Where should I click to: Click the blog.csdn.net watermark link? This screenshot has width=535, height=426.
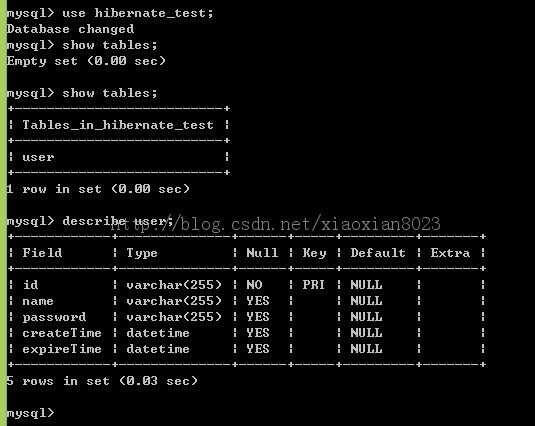click(x=276, y=224)
